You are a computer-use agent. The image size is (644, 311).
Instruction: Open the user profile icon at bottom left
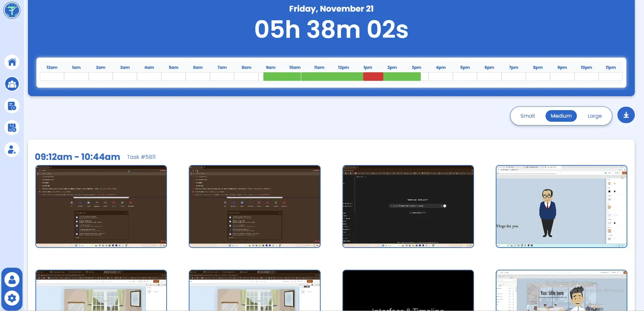click(x=12, y=280)
